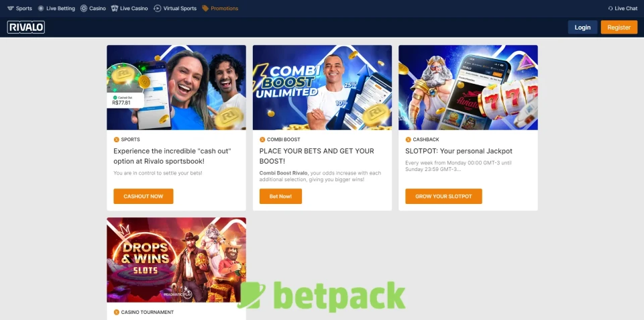Click the CASHOUT NOW button
644x320 pixels.
[x=144, y=197]
